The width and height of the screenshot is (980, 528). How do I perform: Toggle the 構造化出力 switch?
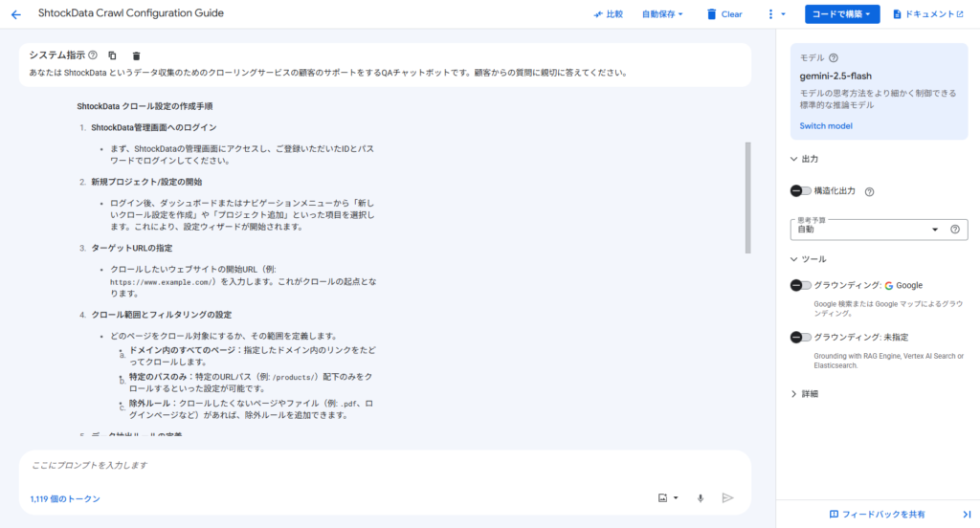tap(801, 190)
